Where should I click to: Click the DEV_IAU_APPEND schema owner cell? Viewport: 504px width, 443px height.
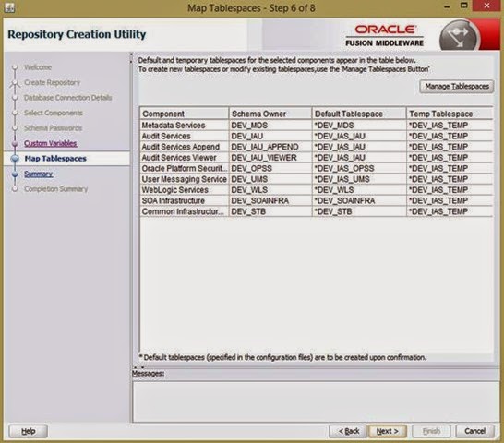click(270, 147)
